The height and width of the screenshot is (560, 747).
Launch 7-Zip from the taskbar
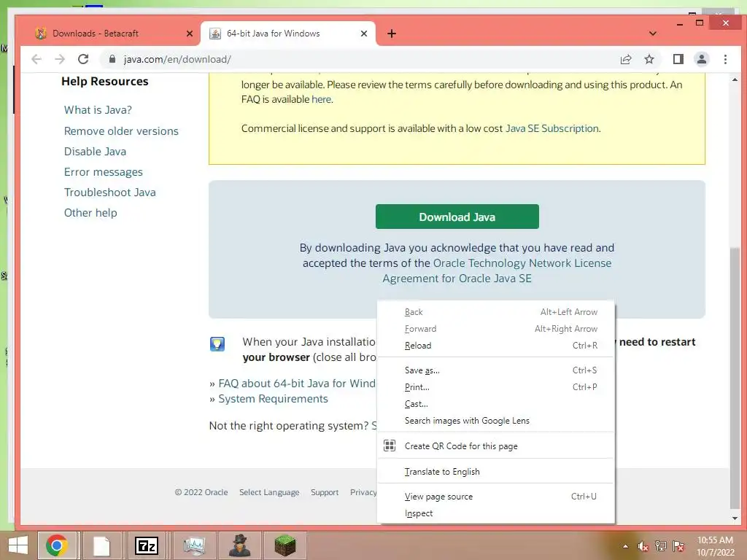146,545
